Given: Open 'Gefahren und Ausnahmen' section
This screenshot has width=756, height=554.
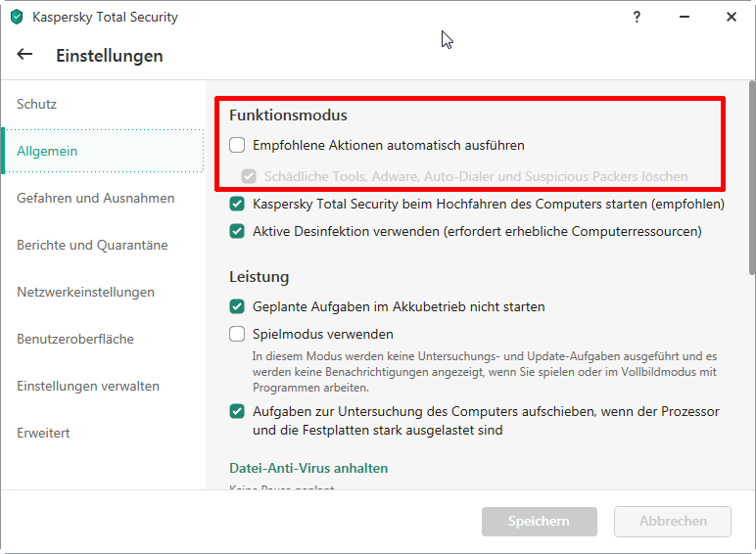Looking at the screenshot, I should (x=95, y=198).
